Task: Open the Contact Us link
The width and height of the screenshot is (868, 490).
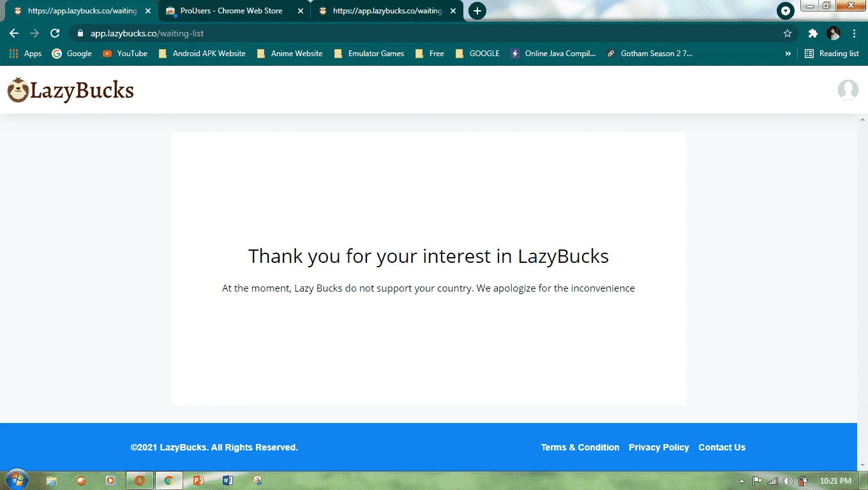Action: click(x=722, y=447)
